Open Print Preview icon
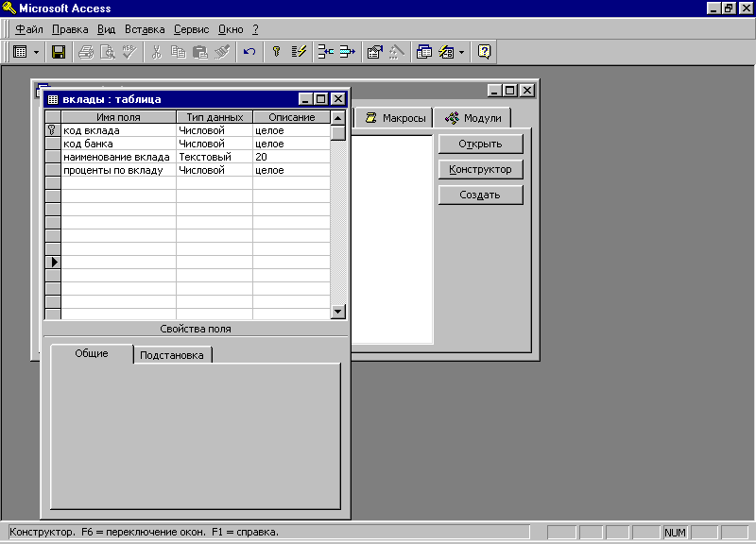The image size is (756, 544). 107,52
